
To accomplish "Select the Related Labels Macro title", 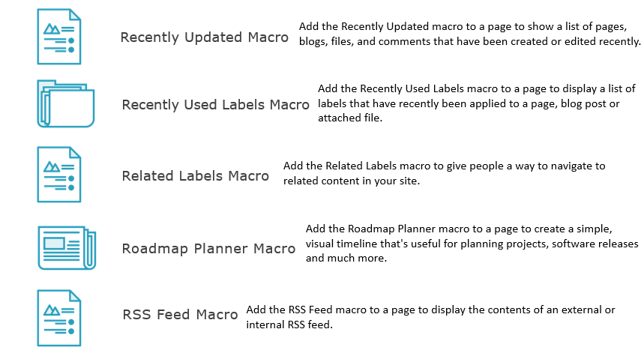I will [195, 175].
